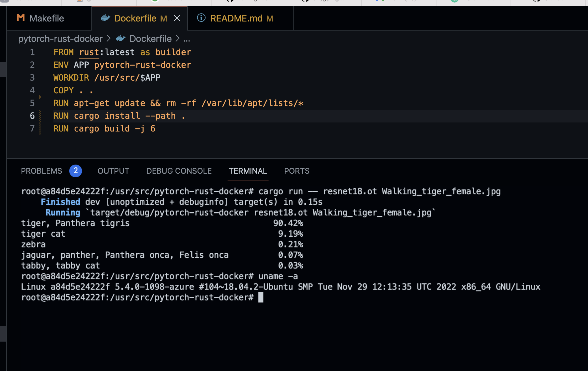The image size is (588, 371).
Task: Open the PROBLEMS panel tab
Action: coord(42,171)
